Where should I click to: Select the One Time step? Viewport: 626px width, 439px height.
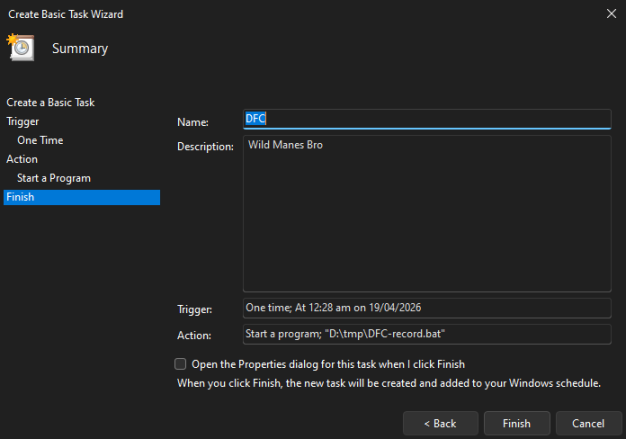[x=40, y=140]
